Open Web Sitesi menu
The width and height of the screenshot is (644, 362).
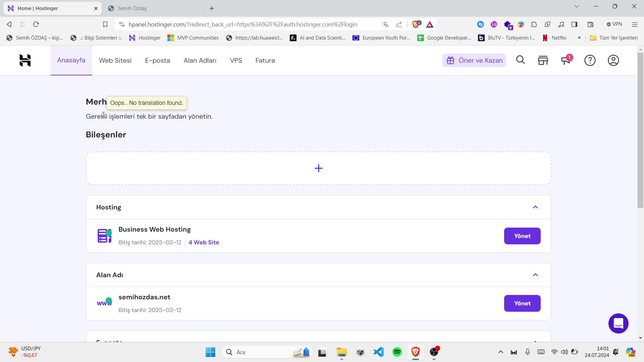(115, 60)
